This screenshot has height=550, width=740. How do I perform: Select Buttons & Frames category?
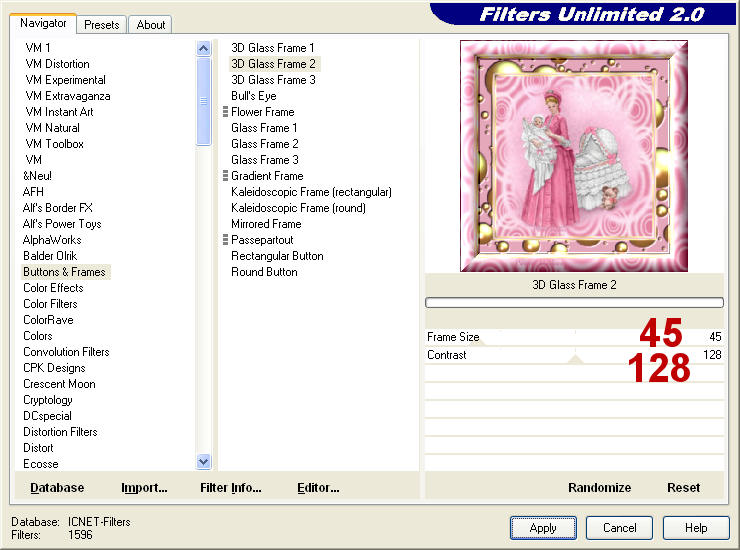coord(64,272)
